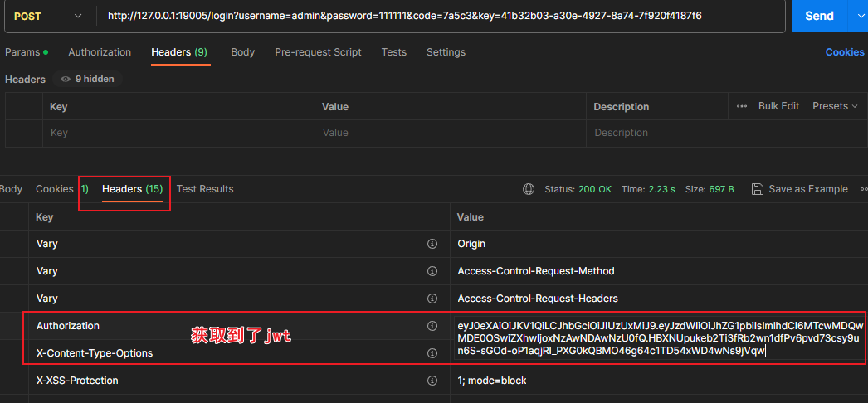
Task: Show the 9 hidden headers
Action: point(87,79)
